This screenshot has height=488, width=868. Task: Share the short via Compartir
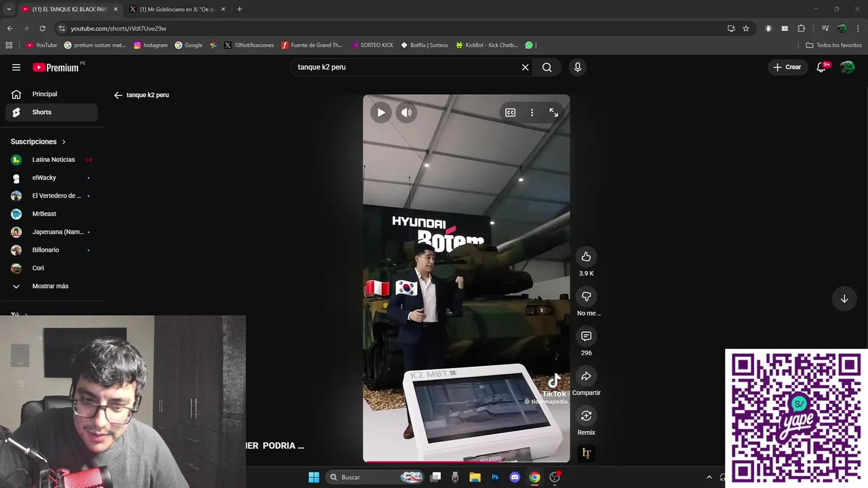tap(586, 376)
